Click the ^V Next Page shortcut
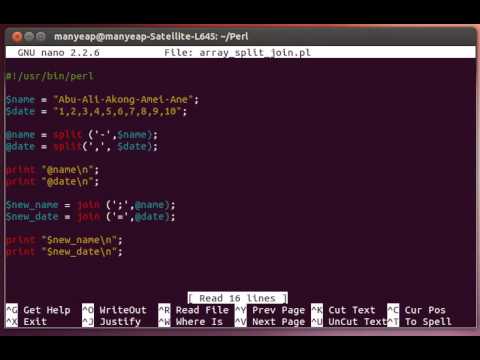This screenshot has width=480, height=360. coord(270,322)
